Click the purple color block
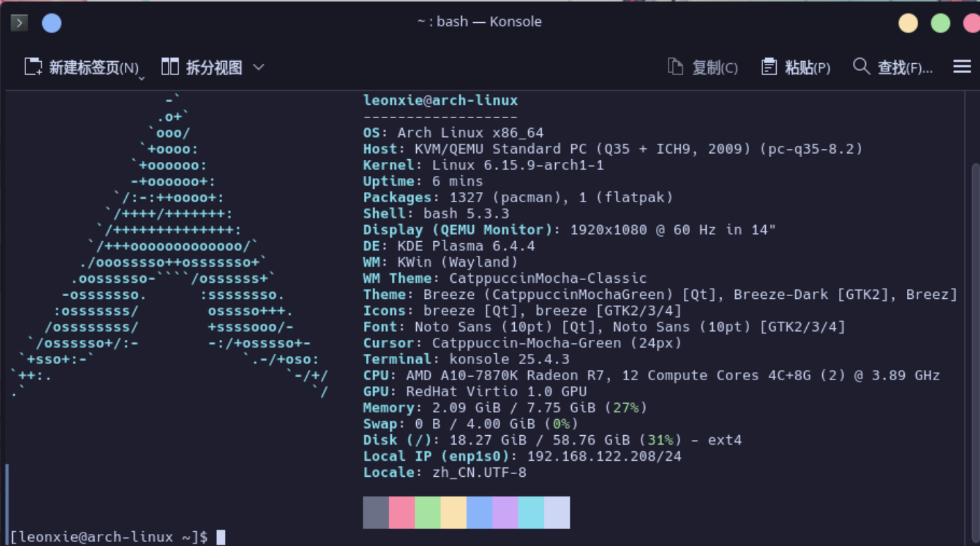 pyautogui.click(x=505, y=512)
